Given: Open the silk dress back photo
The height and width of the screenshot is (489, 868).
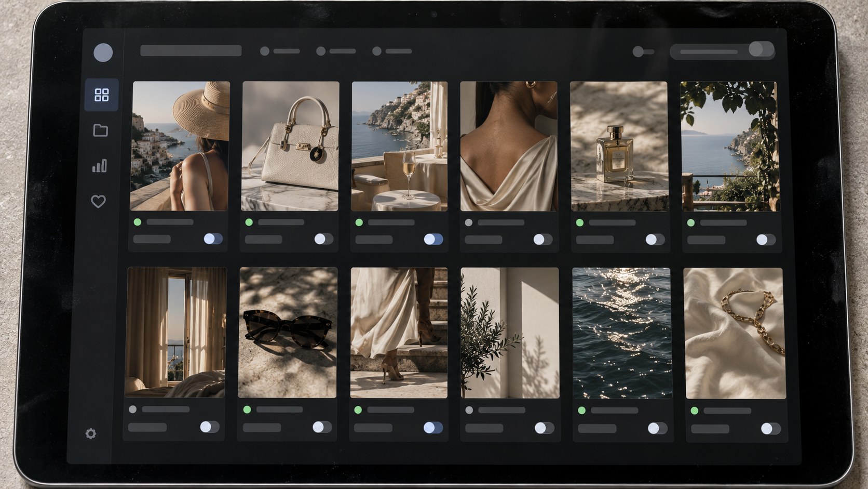Looking at the screenshot, I should pyautogui.click(x=509, y=146).
